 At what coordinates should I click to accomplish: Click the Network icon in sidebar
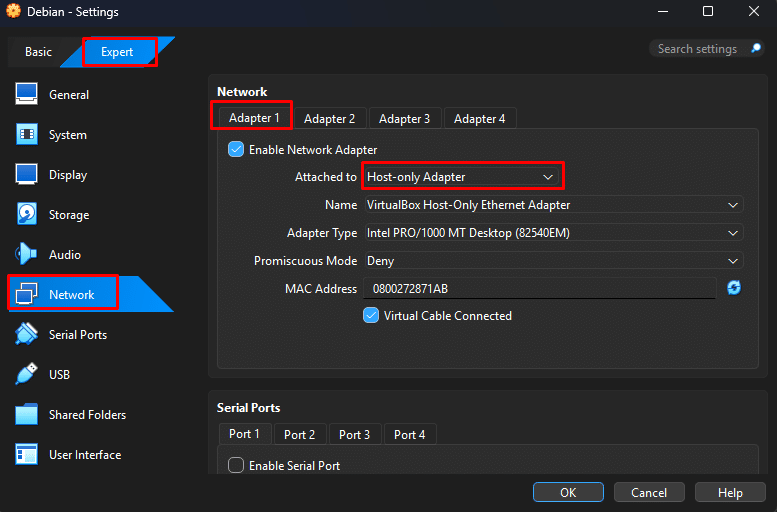click(26, 294)
